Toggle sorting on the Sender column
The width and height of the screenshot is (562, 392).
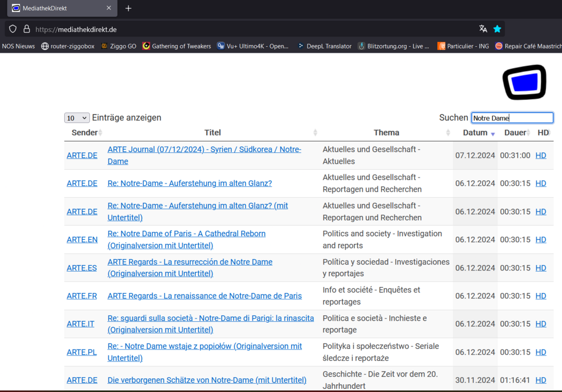[85, 132]
